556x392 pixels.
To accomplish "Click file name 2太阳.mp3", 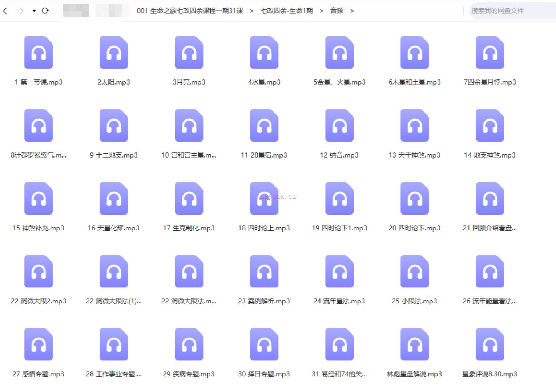I will (114, 82).
